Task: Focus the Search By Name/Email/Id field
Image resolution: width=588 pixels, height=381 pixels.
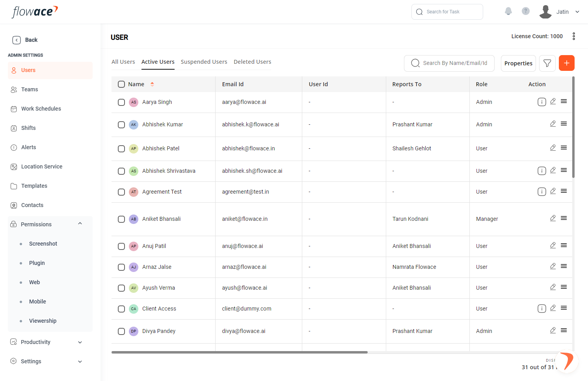Action: [x=449, y=63]
